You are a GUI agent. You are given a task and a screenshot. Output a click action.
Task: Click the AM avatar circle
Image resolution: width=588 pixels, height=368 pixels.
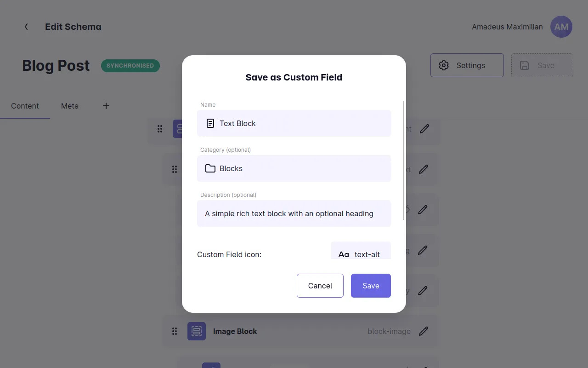tap(561, 27)
